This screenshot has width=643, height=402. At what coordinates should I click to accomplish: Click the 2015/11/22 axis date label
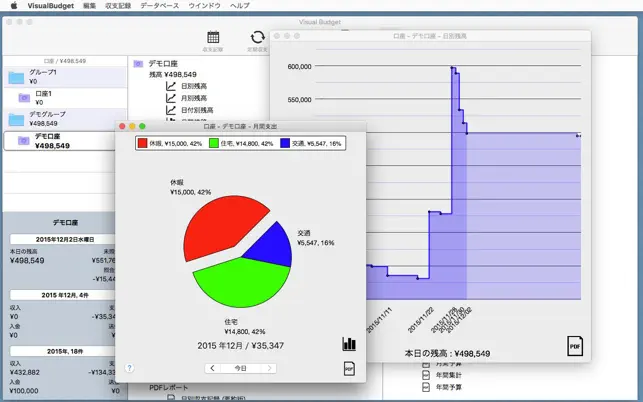pos(421,320)
